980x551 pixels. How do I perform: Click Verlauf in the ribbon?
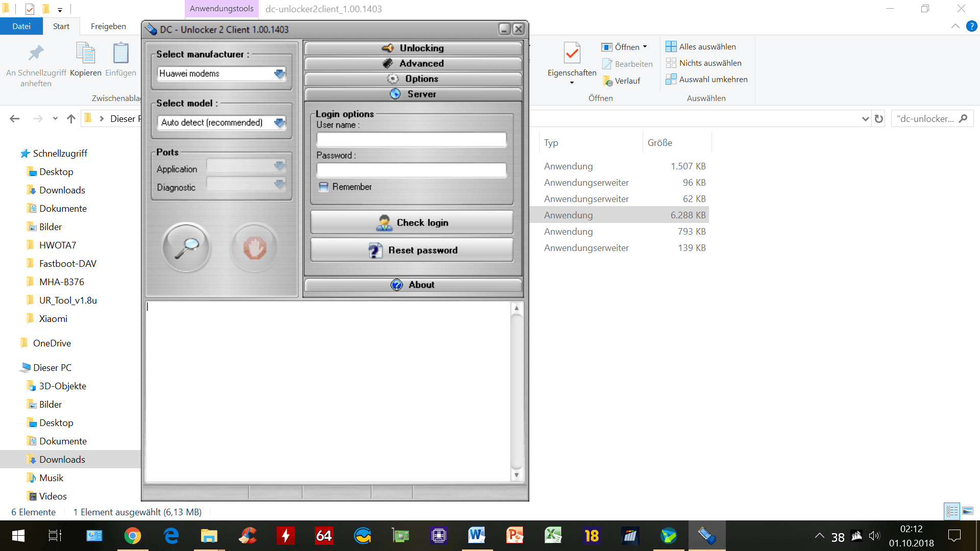[621, 81]
